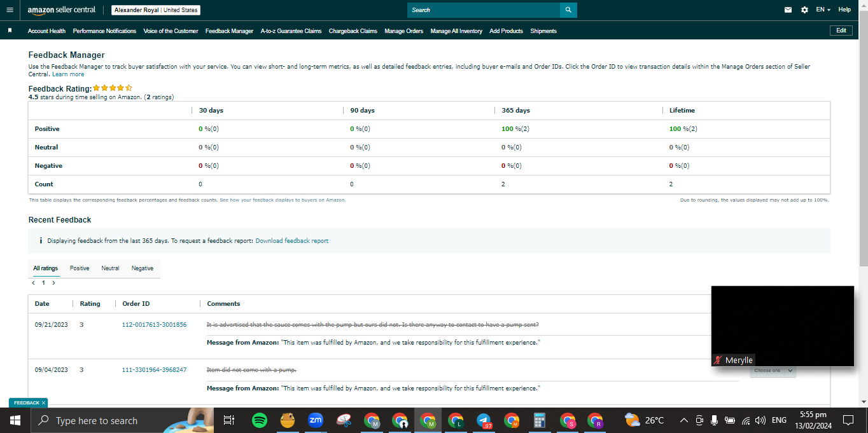This screenshot has width=868, height=433.
Task: Click the Learn more link
Action: tap(68, 74)
